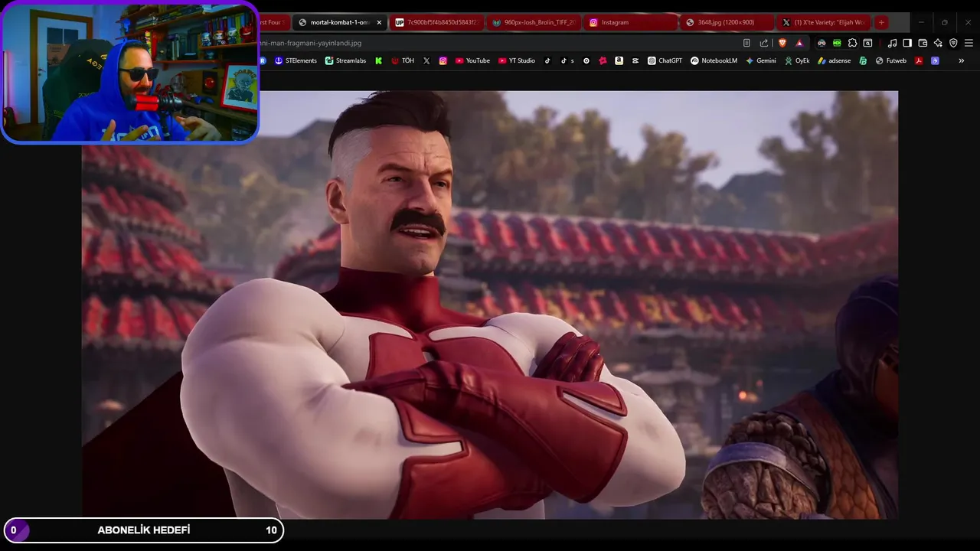This screenshot has width=980, height=551.
Task: Click the pink bookmark icon before Amazon
Action: [603, 60]
